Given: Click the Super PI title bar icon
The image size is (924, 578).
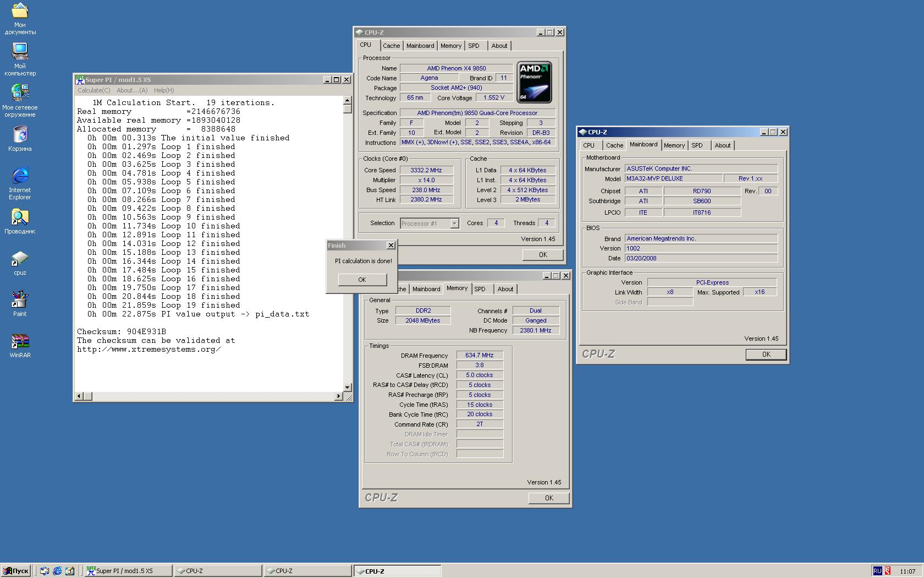Looking at the screenshot, I should [80, 79].
